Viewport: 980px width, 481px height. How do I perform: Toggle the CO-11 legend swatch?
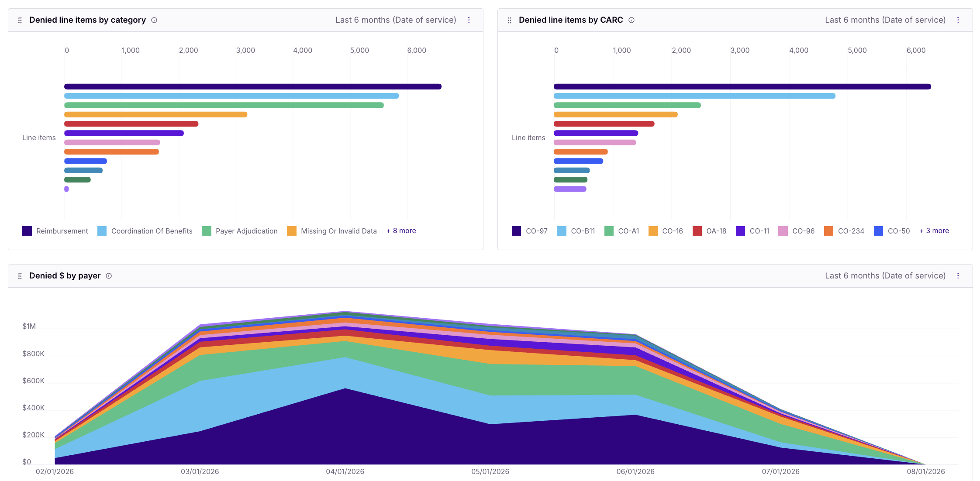click(x=741, y=231)
